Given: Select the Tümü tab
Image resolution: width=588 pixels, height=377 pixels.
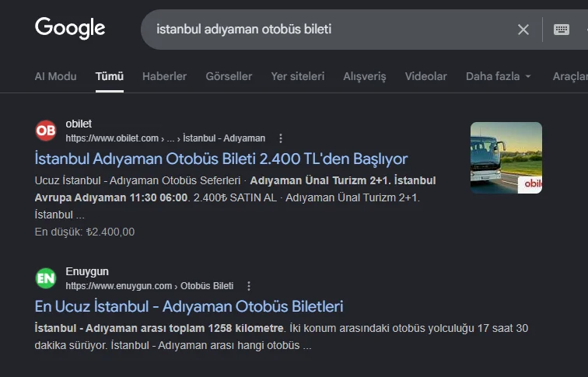Looking at the screenshot, I should pyautogui.click(x=110, y=76).
